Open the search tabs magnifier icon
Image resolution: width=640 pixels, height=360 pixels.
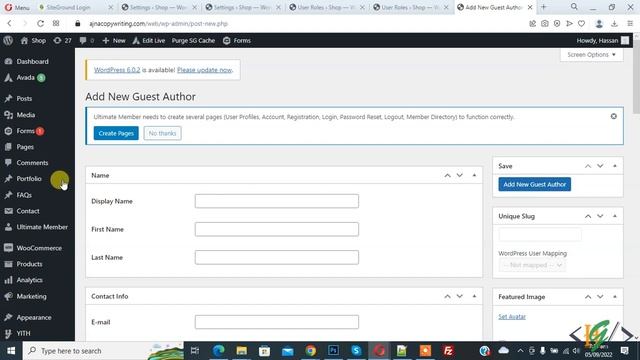point(574,7)
